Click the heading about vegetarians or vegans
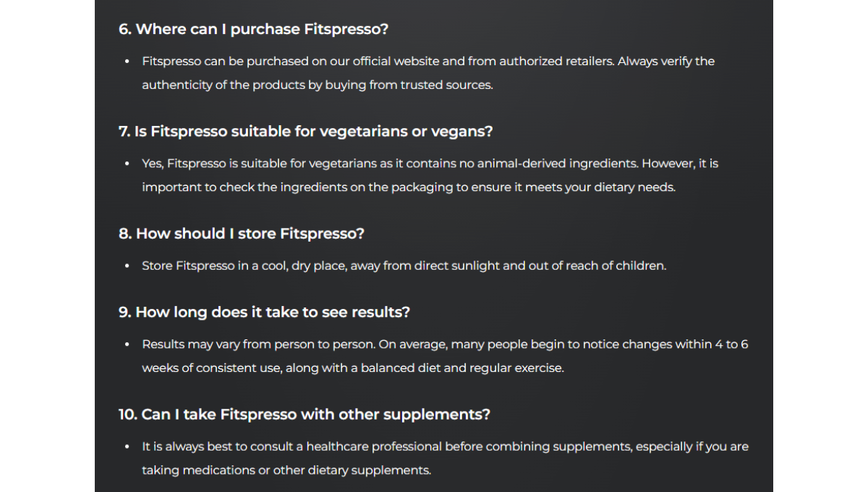 point(306,132)
